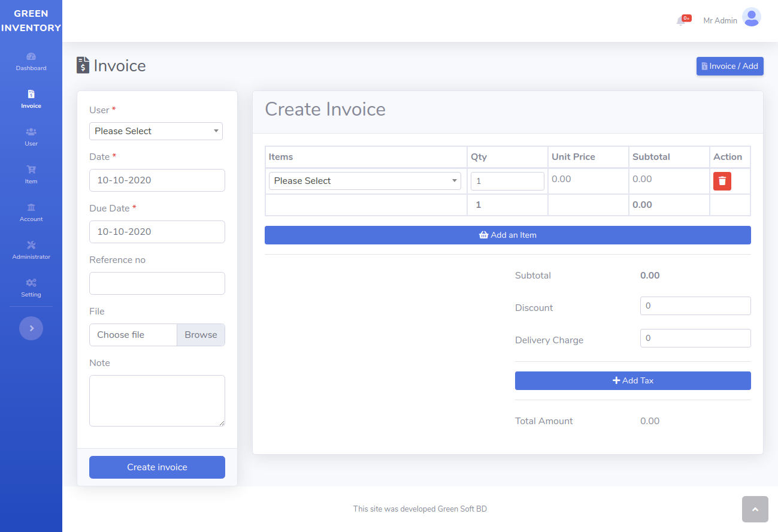Select the Administrator tools icon
Image resolution: width=778 pixels, height=532 pixels.
tap(31, 246)
